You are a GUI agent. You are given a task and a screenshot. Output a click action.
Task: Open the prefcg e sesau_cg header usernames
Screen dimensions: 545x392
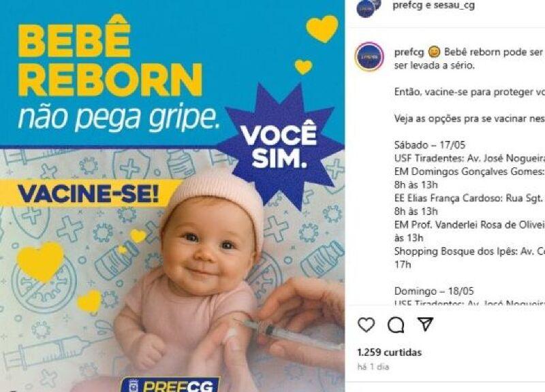(434, 5)
